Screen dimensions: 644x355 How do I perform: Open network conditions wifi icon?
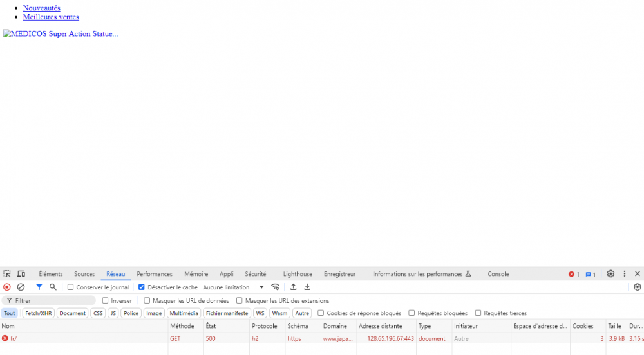coord(275,287)
